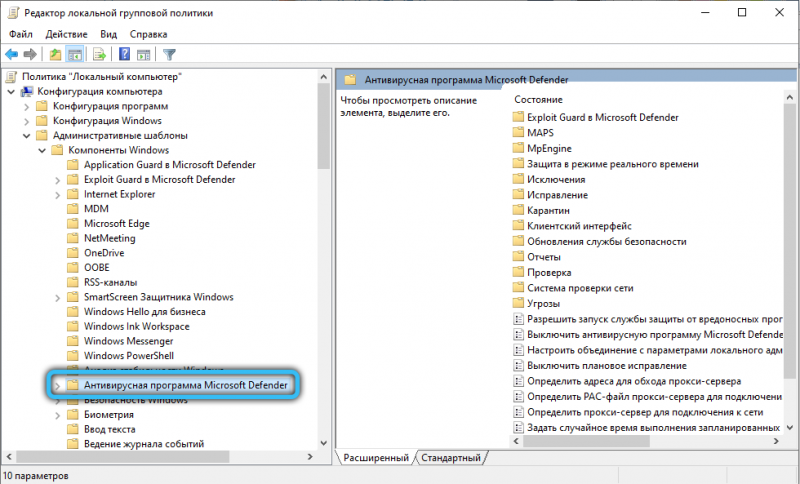Click right pane horizontal scrollbar right arrow
Viewport: 800px width, 484px height.
pyautogui.click(x=776, y=441)
